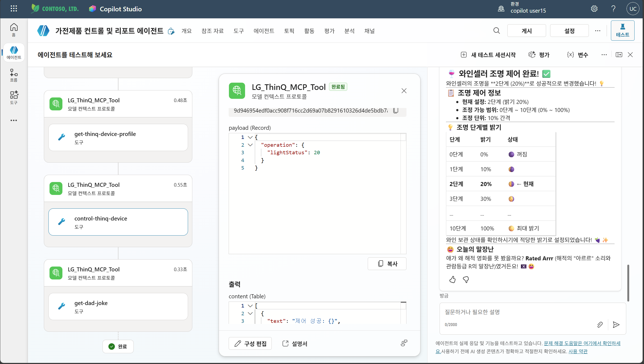
Task: Open the search magnifier icon
Action: pos(497,31)
